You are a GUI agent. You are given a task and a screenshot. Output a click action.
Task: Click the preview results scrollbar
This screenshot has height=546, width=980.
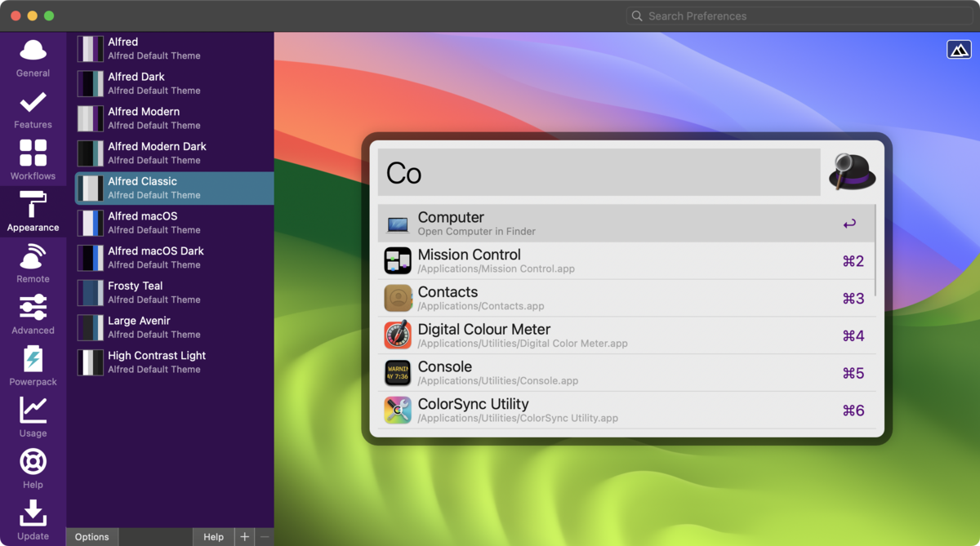click(875, 250)
